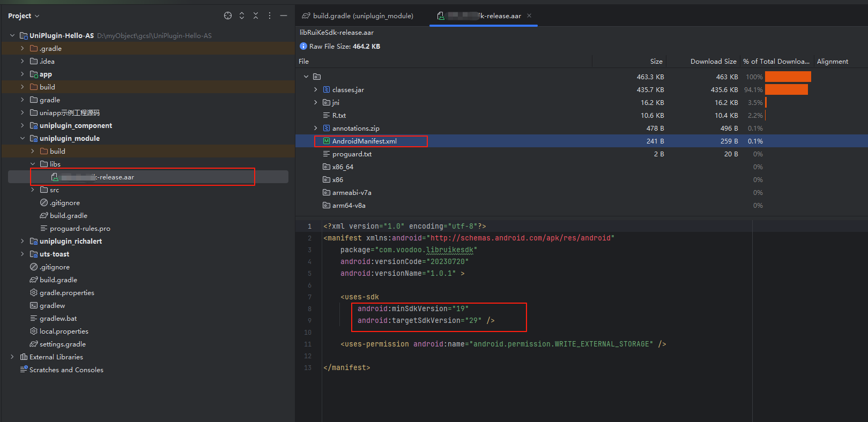Select the uts-toast module
This screenshot has height=422, width=868.
tap(54, 254)
